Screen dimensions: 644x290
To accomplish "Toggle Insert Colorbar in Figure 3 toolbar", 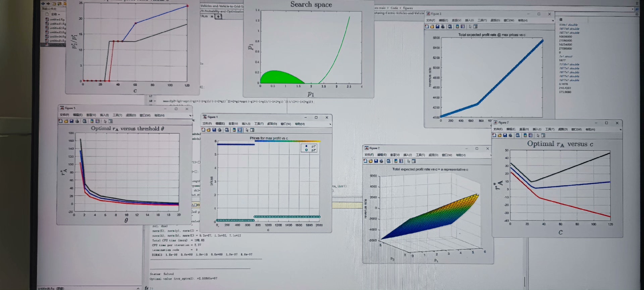I will pos(458,27).
